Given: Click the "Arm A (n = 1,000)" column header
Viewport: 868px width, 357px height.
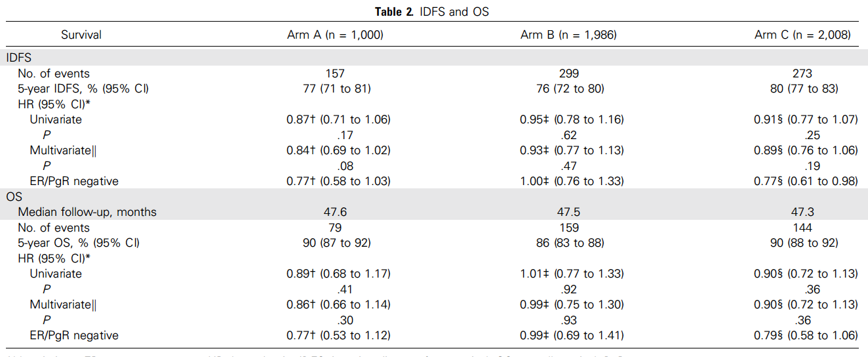Looking at the screenshot, I should (335, 35).
